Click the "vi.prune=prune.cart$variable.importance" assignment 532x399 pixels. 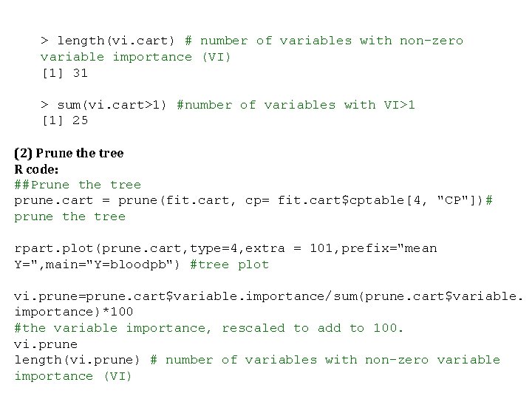(169, 296)
